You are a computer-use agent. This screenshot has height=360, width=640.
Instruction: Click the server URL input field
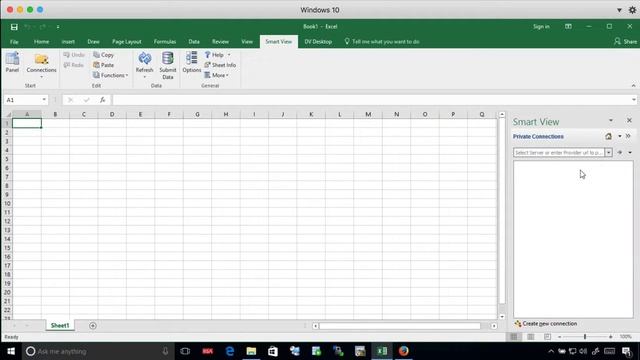click(559, 153)
